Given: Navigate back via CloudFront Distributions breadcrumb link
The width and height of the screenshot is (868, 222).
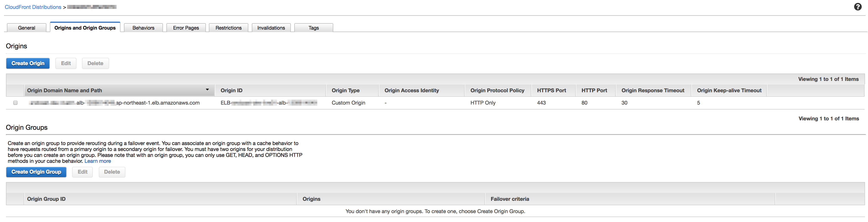Looking at the screenshot, I should tap(33, 7).
